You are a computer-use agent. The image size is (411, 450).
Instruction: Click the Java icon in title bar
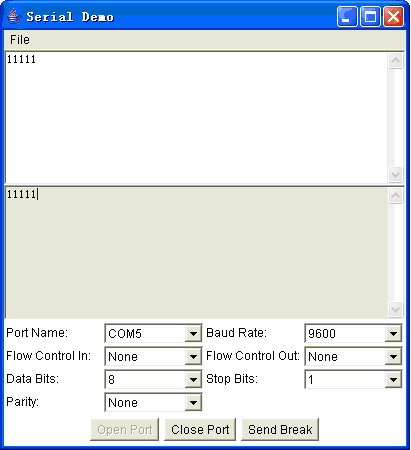[13, 16]
